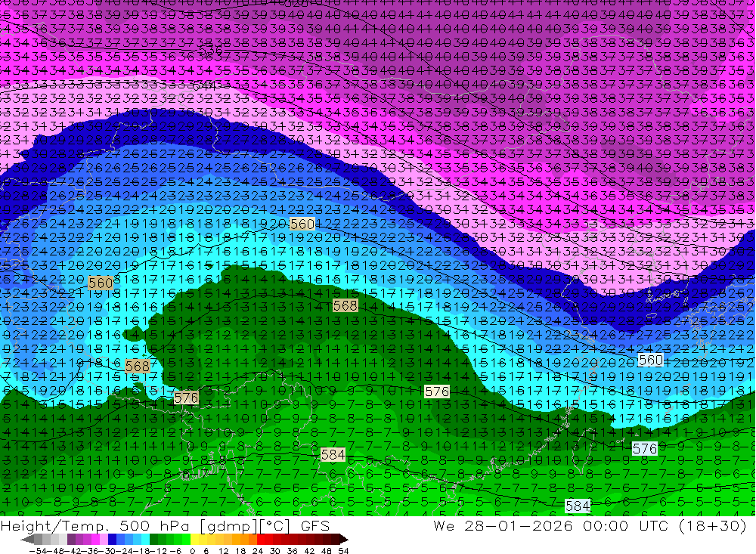Click the unboxed 536 contour label
756x554 pixels.
pos(210,50)
